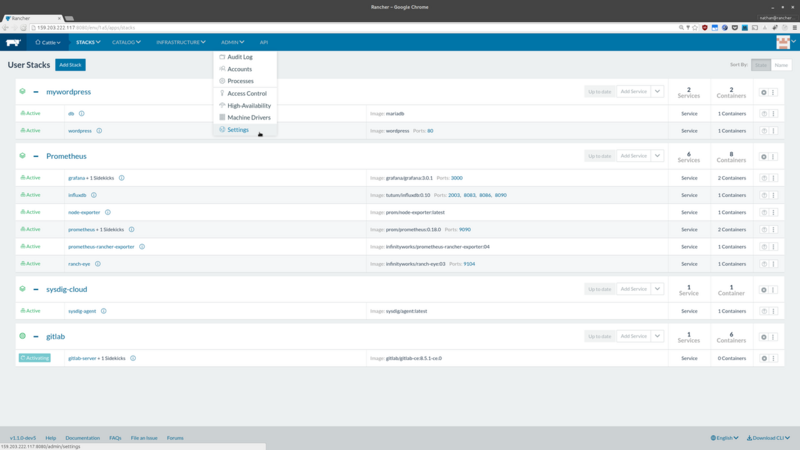Select the Rancher browser tab
The width and height of the screenshot is (800, 450).
[x=33, y=18]
